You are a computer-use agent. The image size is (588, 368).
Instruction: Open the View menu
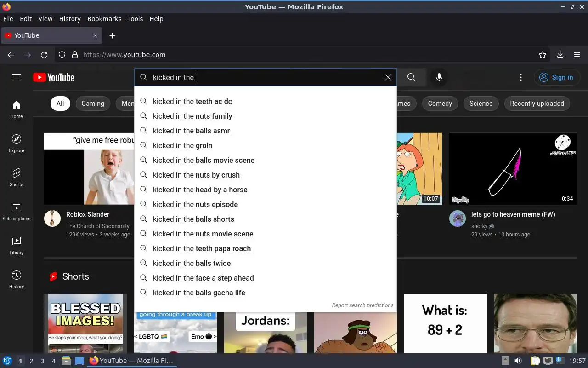[x=45, y=19]
